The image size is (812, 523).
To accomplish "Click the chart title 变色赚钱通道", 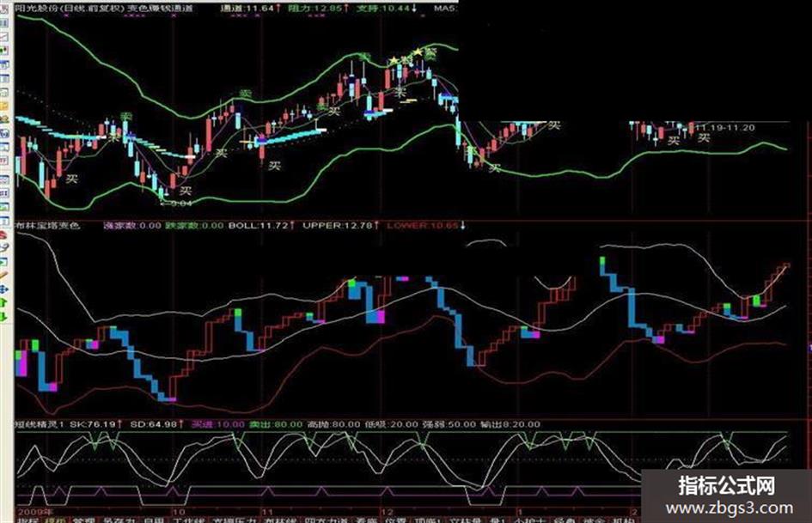I will 161,9.
